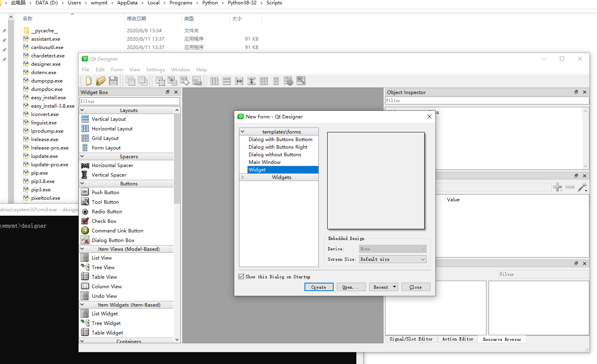Click the Save floppy disk toolbar icon
This screenshot has height=364, width=597.
(113, 81)
